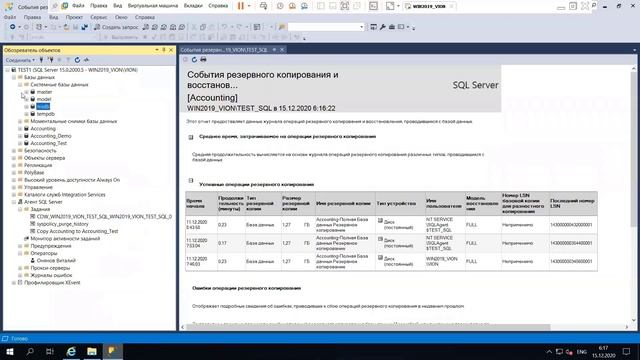This screenshot has width=640, height=360.
Task: Click the SSMS icon on the taskbar
Action: pyautogui.click(x=112, y=351)
